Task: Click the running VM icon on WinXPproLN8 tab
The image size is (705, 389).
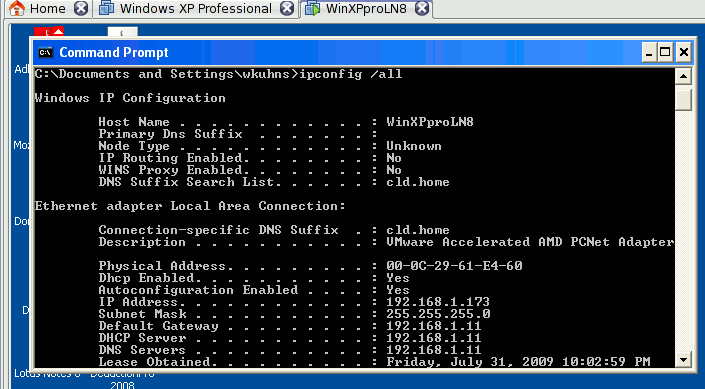Action: pyautogui.click(x=312, y=9)
